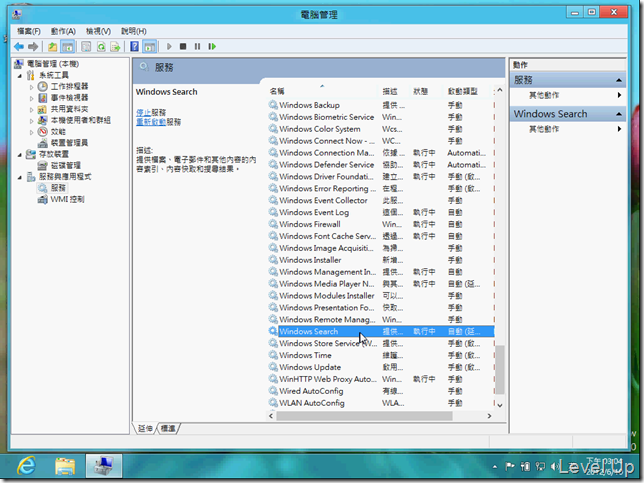Image resolution: width=644 pixels, height=483 pixels.
Task: Toggle the show/hide action pane icon
Action: click(x=150, y=46)
